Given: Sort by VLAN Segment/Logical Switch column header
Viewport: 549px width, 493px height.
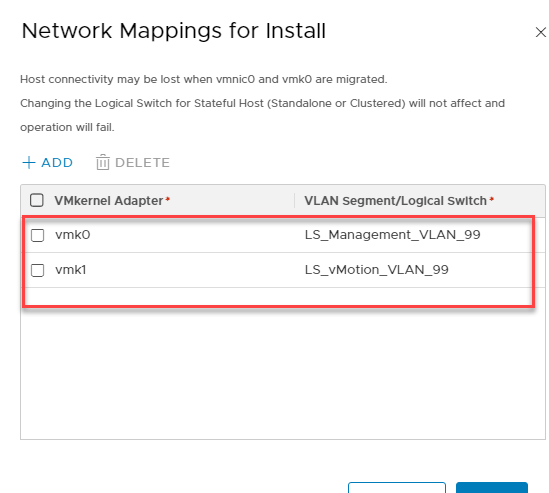Looking at the screenshot, I should [x=395, y=201].
